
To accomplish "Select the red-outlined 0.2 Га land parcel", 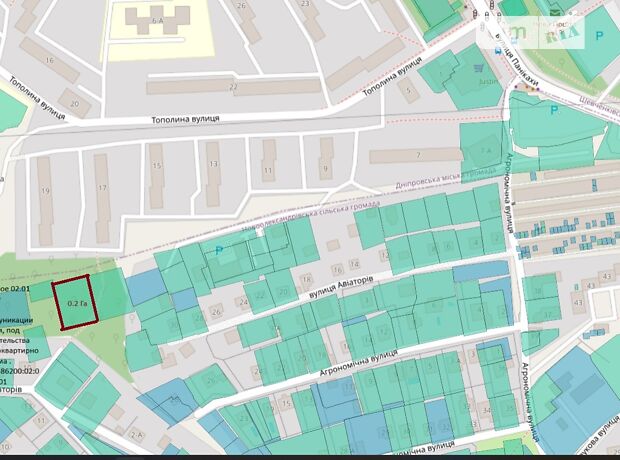I will 77,302.
